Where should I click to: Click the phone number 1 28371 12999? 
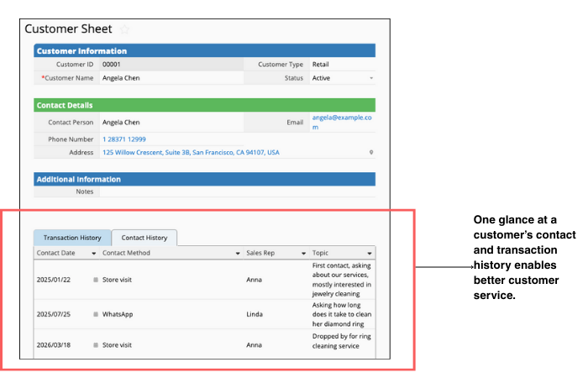click(x=123, y=139)
